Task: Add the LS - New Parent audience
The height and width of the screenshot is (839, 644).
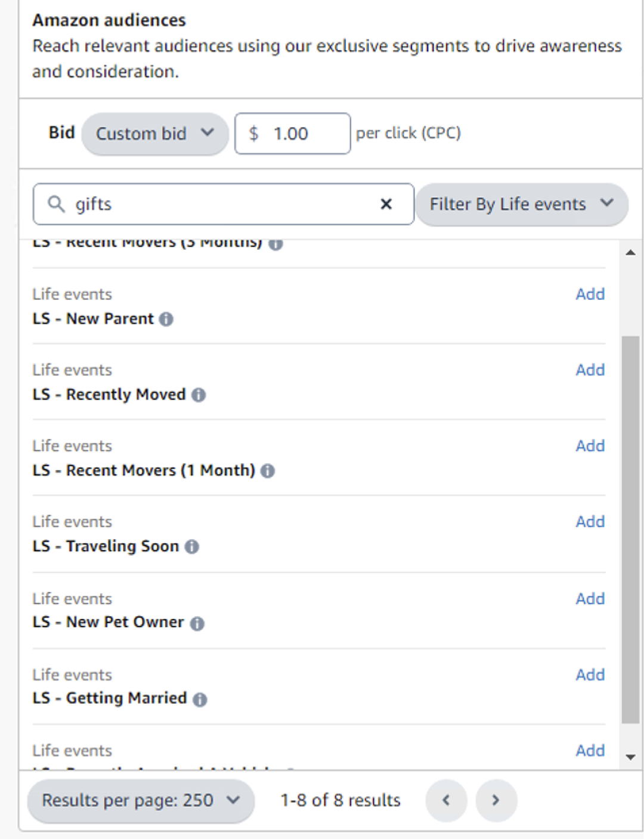Action: 590,295
